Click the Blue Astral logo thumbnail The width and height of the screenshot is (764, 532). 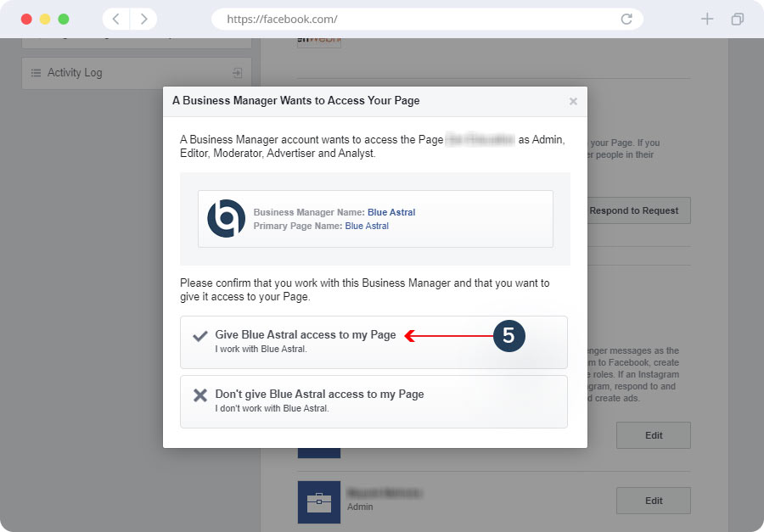pos(226,218)
